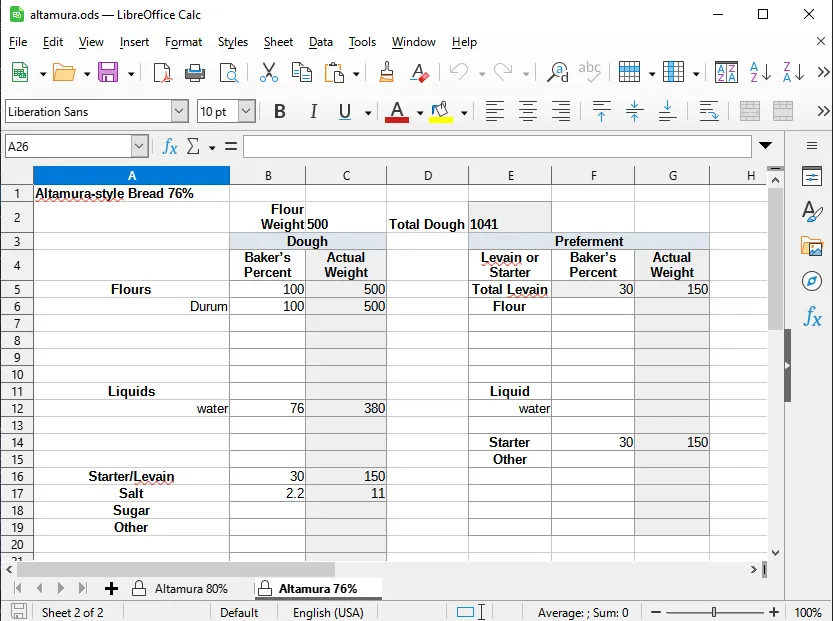Open Find and Replace
The image size is (833, 621).
click(558, 72)
